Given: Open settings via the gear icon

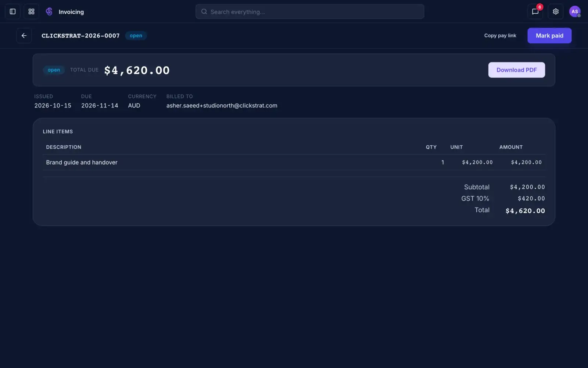Looking at the screenshot, I should [x=556, y=11].
